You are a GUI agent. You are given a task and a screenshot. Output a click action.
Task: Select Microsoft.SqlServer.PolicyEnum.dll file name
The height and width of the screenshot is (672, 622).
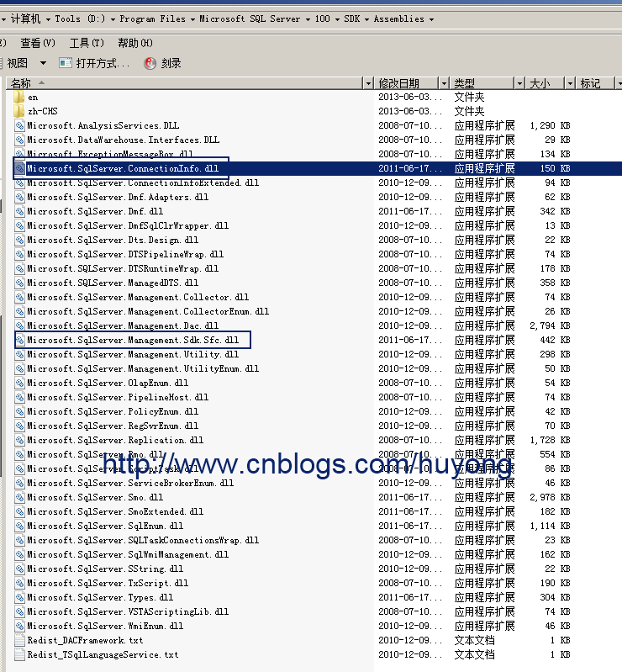pos(113,411)
